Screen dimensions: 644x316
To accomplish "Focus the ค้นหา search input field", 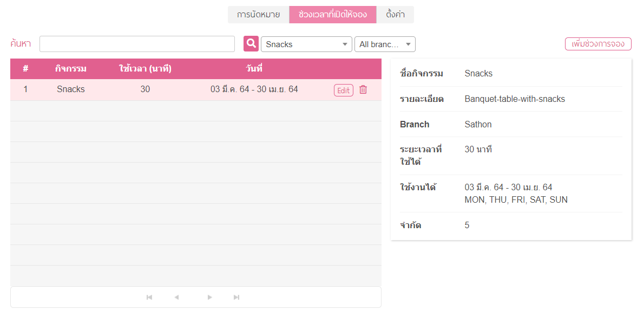I will (137, 44).
